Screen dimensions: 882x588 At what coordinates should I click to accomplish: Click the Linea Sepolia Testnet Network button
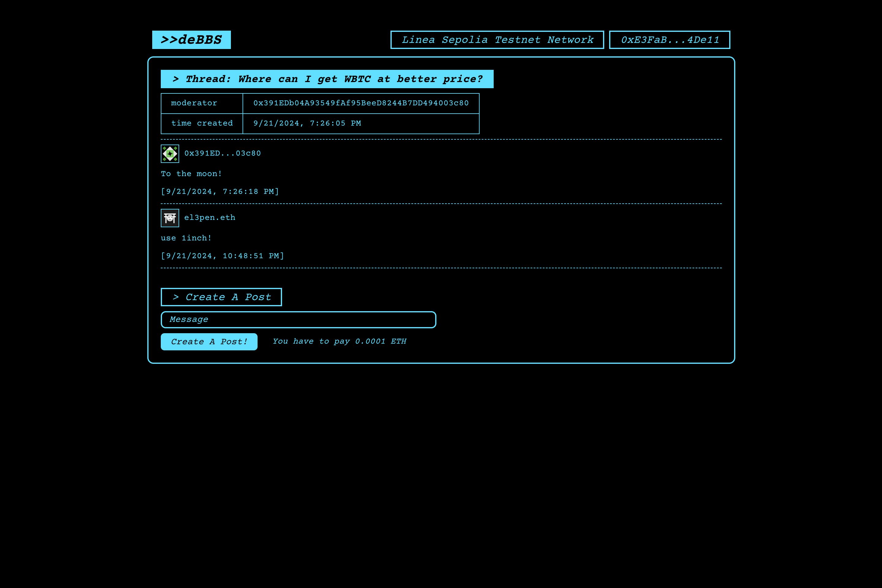(497, 40)
